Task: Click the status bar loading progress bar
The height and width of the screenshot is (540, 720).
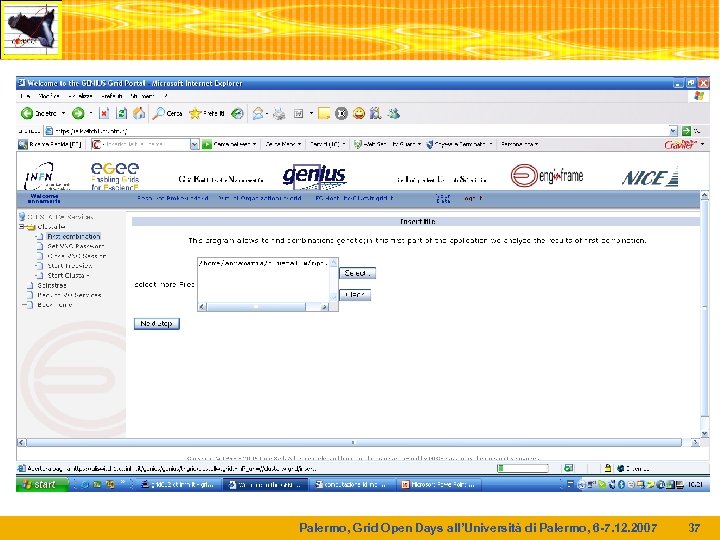Action: click(523, 468)
